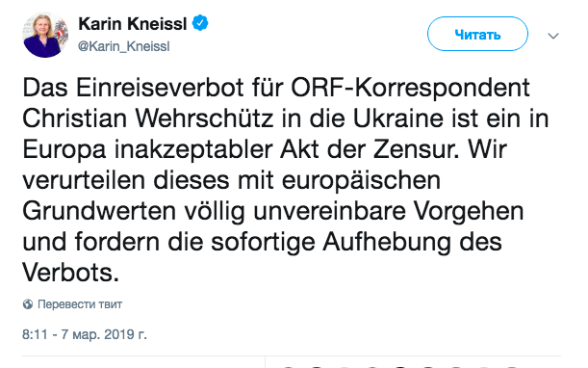Open the 8:11 - 7 мар. 2019 г. timestamp

pos(85,334)
